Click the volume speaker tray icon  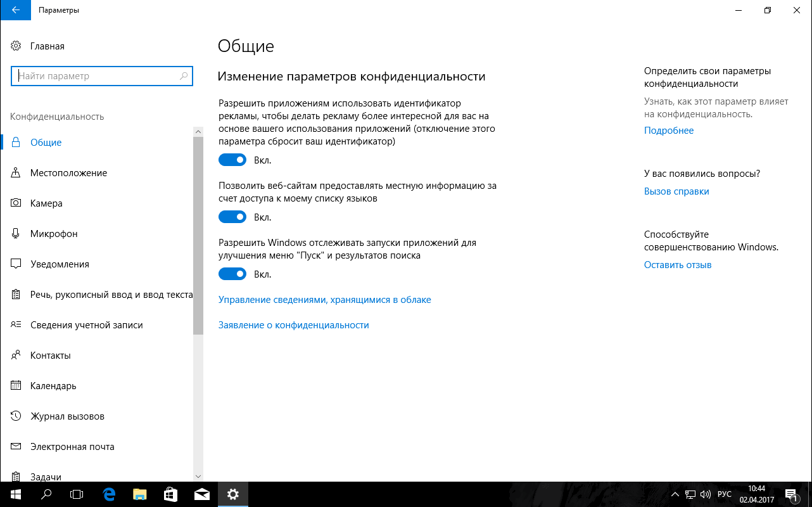[x=706, y=494]
